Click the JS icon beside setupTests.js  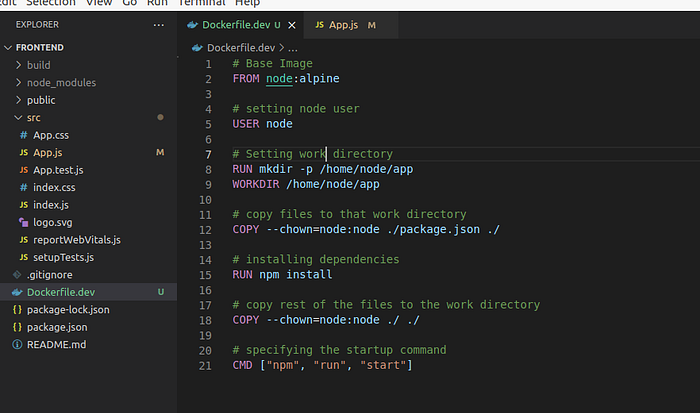pos(24,257)
